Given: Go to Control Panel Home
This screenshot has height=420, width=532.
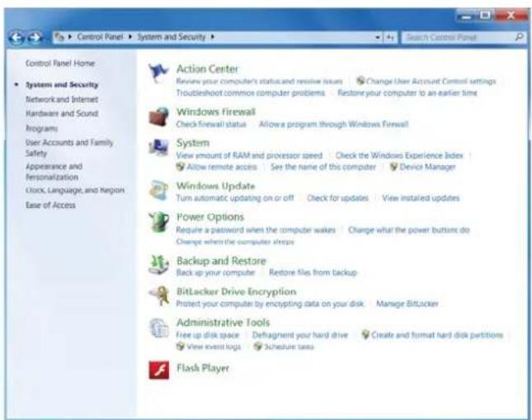Looking at the screenshot, I should click(x=60, y=64).
